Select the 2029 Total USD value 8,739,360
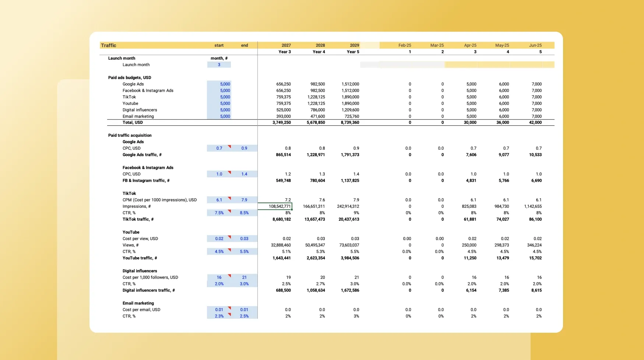Screen dimensions: 644x360 tap(350, 123)
